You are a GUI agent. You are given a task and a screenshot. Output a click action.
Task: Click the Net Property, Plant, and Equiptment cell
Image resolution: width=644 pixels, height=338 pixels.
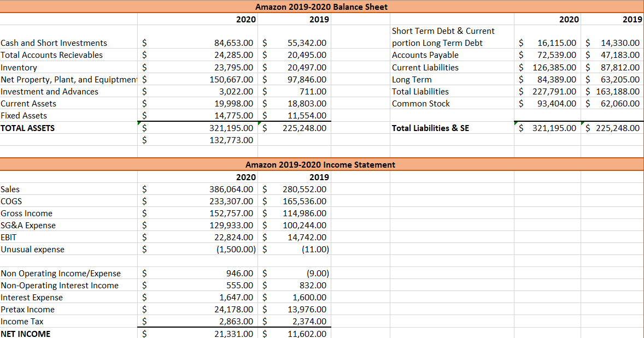[66, 79]
